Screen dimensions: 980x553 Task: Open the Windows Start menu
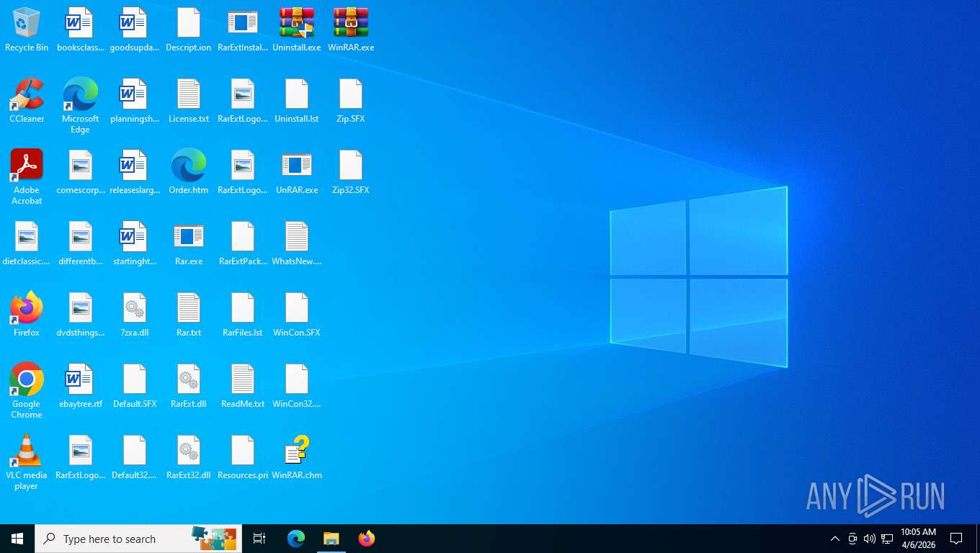point(17,539)
